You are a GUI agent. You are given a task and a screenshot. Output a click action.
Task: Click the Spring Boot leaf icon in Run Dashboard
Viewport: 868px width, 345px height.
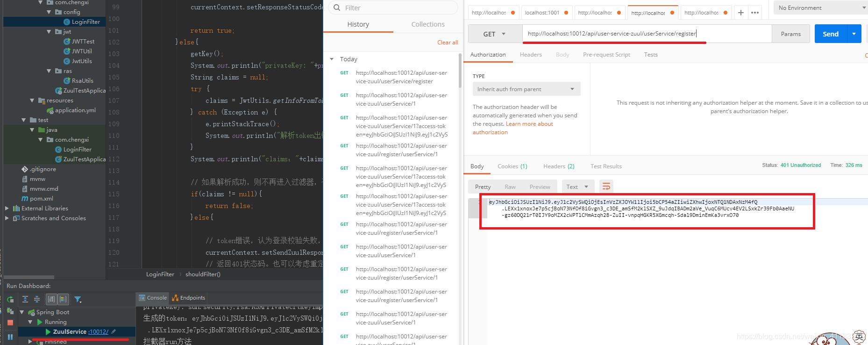coord(31,312)
